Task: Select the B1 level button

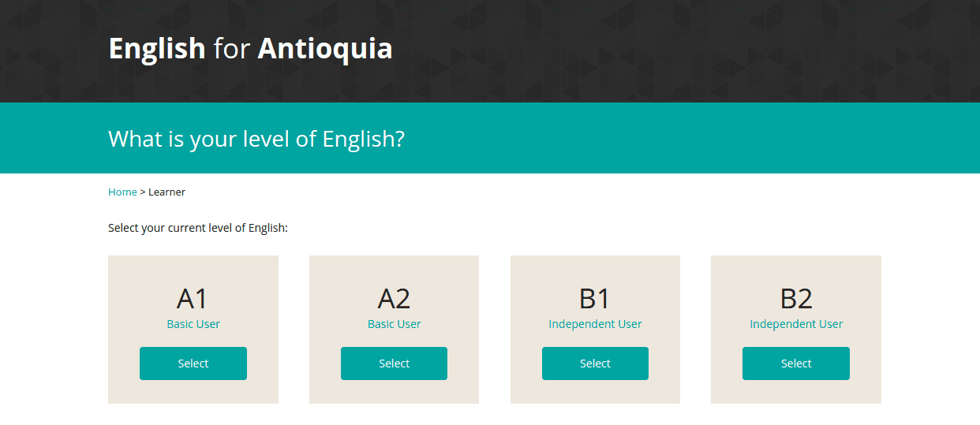Action: (x=595, y=363)
